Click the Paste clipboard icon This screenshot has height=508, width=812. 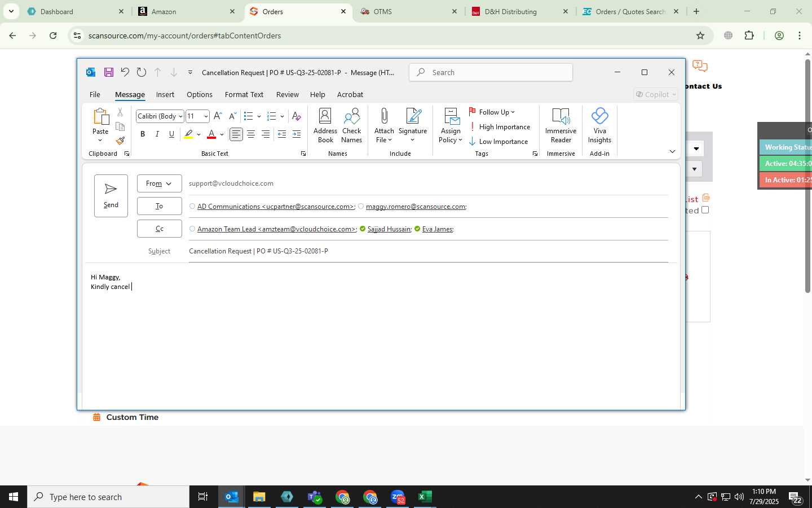coord(100,117)
